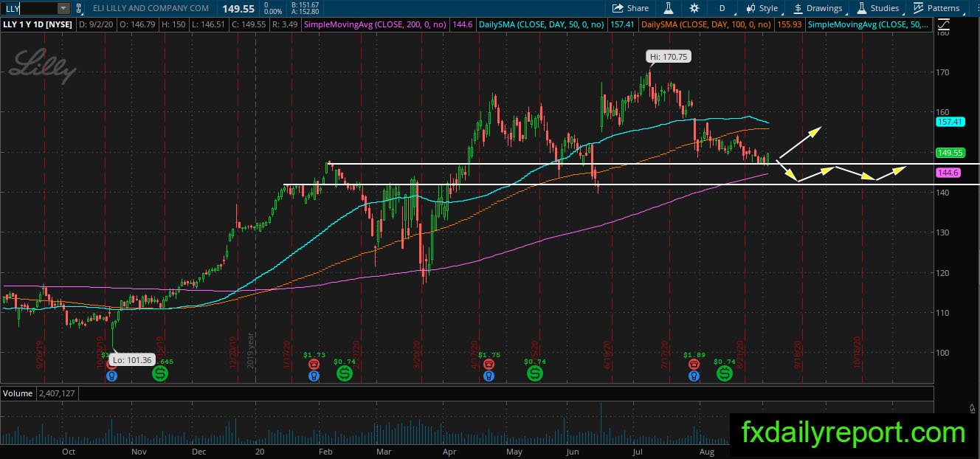
Task: Click the October 2019 lightbulb event icon
Action: point(111,376)
